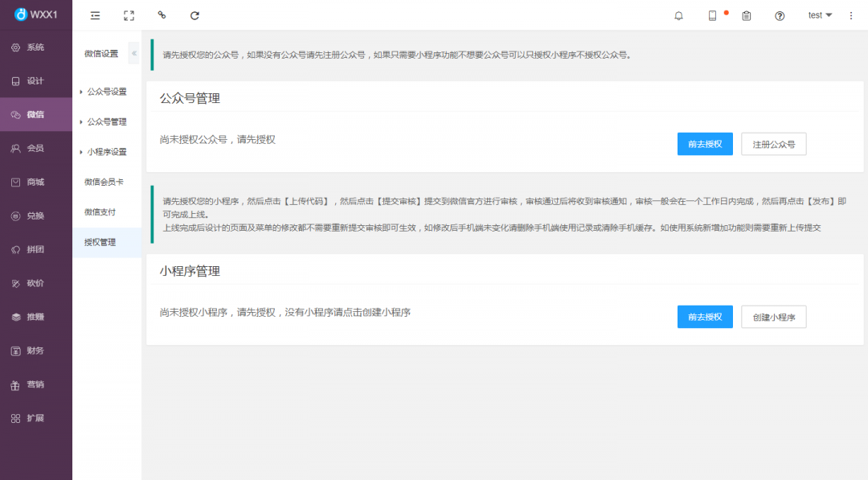868x480 pixels.
Task: Click the 创建小程序 button
Action: coord(773,317)
